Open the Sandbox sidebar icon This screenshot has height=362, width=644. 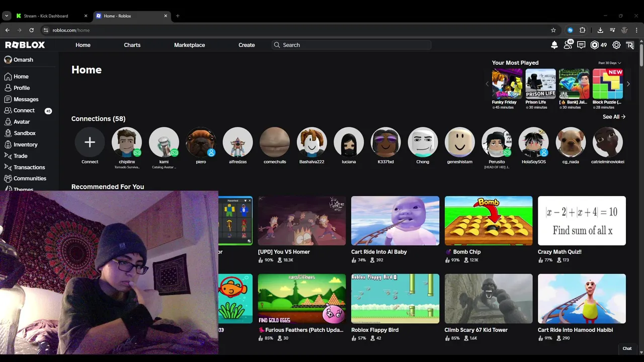coord(8,133)
